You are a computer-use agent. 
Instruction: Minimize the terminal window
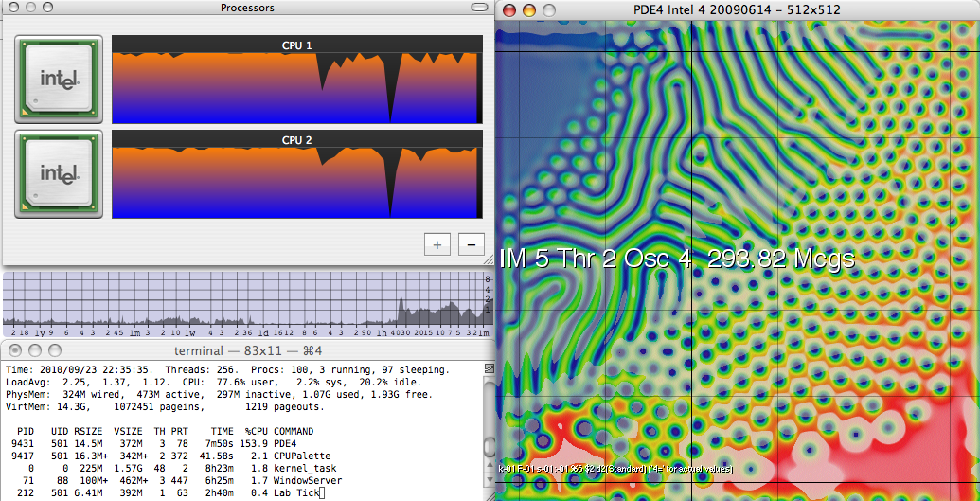pyautogui.click(x=36, y=350)
